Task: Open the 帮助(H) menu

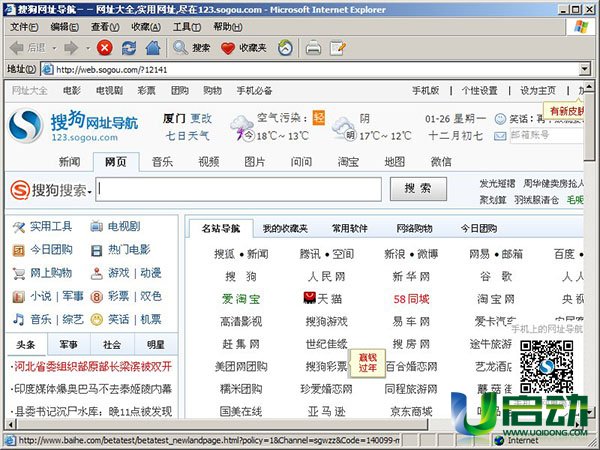Action: [228, 27]
